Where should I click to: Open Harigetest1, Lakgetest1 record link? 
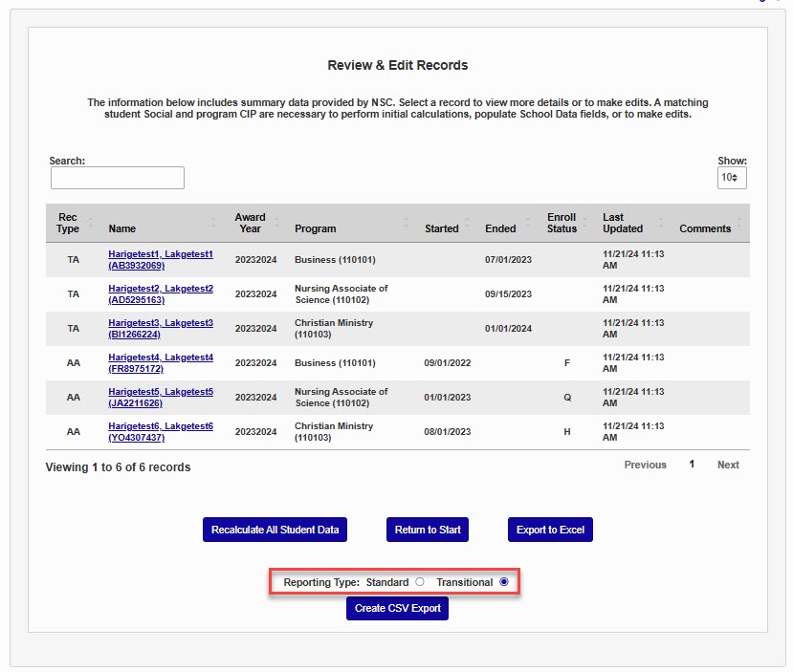pos(161,254)
